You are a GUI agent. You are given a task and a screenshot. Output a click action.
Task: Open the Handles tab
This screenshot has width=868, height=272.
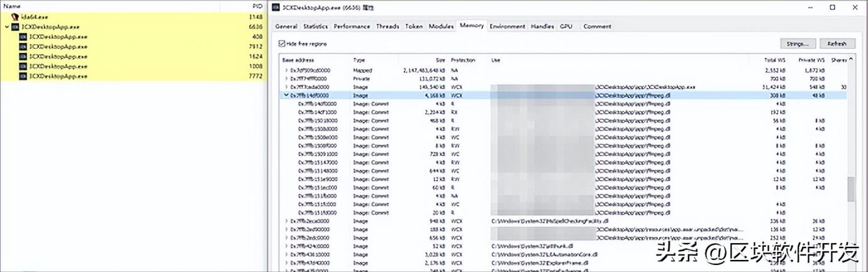pos(542,26)
